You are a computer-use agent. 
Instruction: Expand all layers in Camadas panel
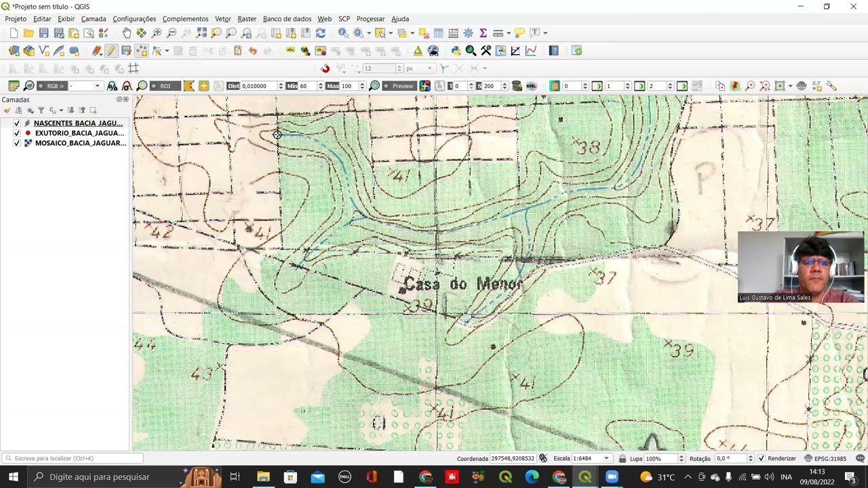(71, 110)
